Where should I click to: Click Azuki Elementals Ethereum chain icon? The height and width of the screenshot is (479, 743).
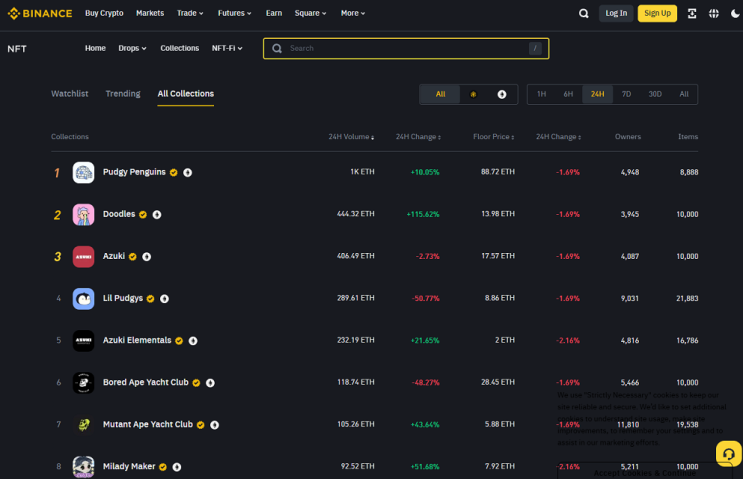point(193,341)
